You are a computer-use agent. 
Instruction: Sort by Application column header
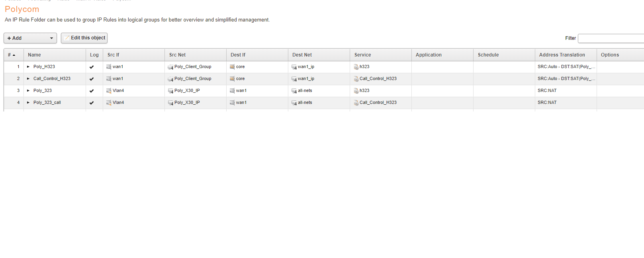point(442,55)
